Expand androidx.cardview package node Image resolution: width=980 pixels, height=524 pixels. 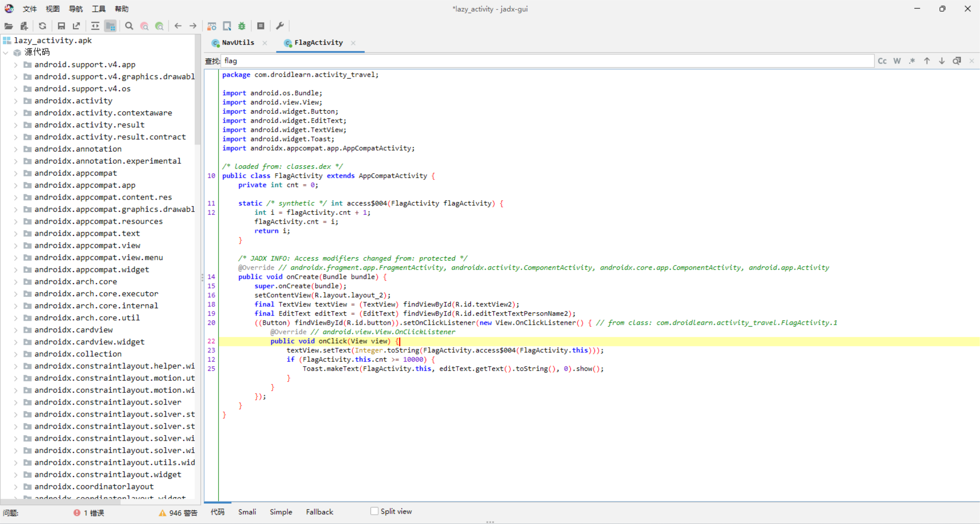tap(16, 330)
